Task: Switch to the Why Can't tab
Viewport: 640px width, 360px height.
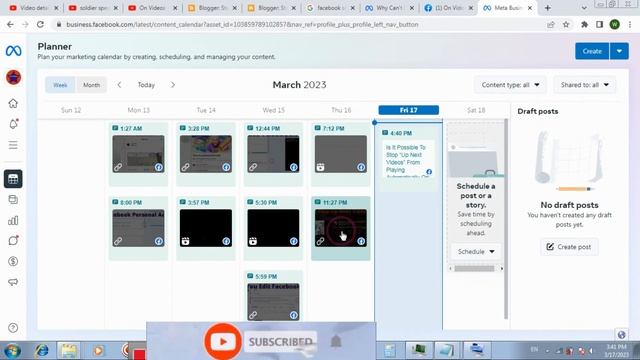Action: [x=389, y=8]
